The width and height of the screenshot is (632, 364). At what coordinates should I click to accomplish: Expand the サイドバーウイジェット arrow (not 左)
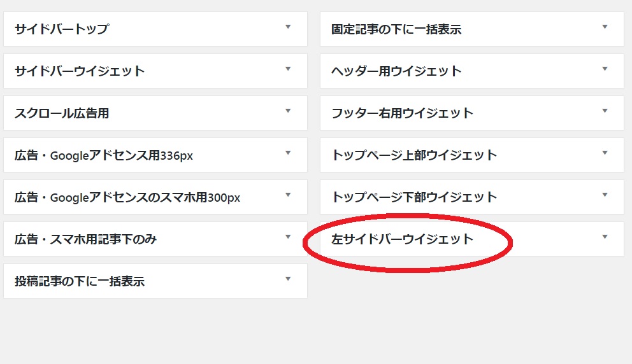[x=288, y=69]
